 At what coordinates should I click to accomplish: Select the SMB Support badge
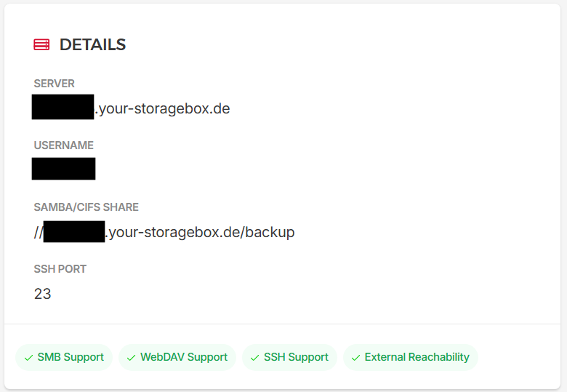click(x=64, y=357)
